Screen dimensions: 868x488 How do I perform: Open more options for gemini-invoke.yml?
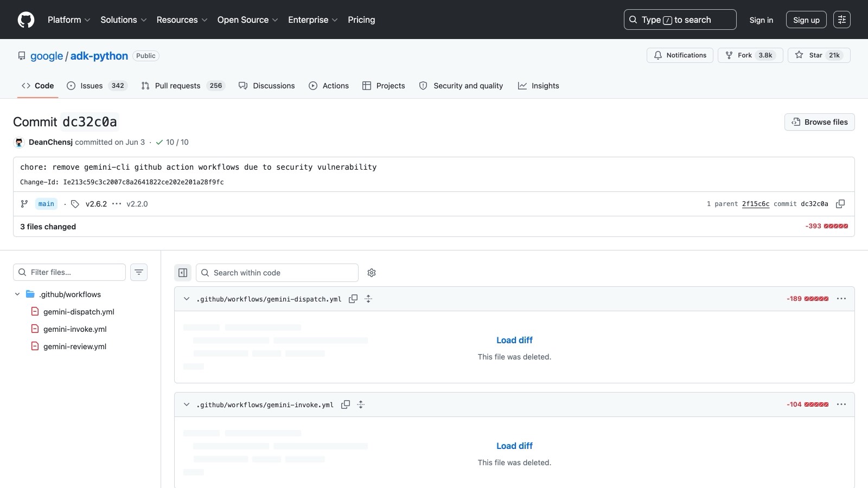[x=841, y=404]
